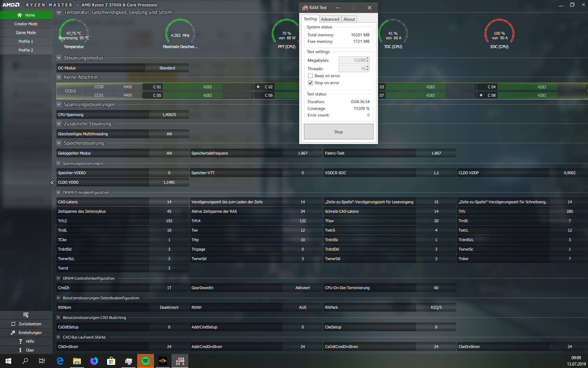
Task: Click the Speichertaktfrequenz value 1.867
Action: click(x=303, y=153)
